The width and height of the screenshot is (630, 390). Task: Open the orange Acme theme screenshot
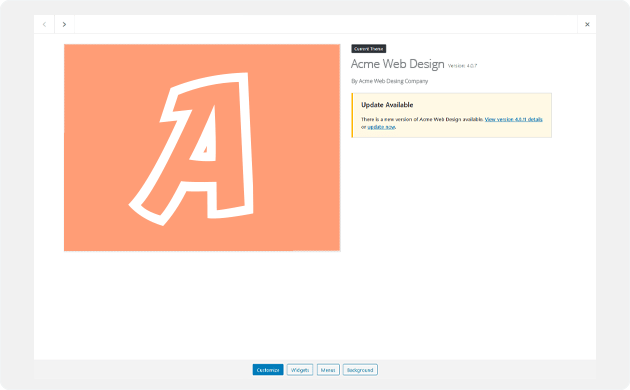pos(202,148)
